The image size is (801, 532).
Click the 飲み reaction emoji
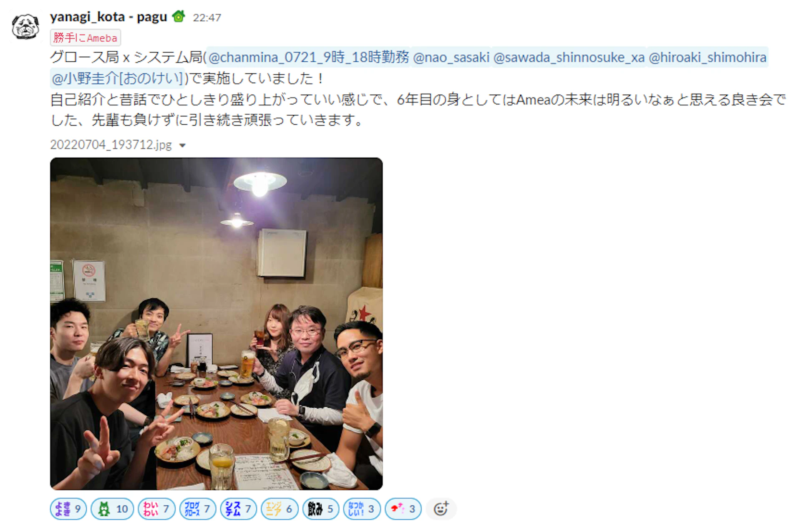pos(315,509)
